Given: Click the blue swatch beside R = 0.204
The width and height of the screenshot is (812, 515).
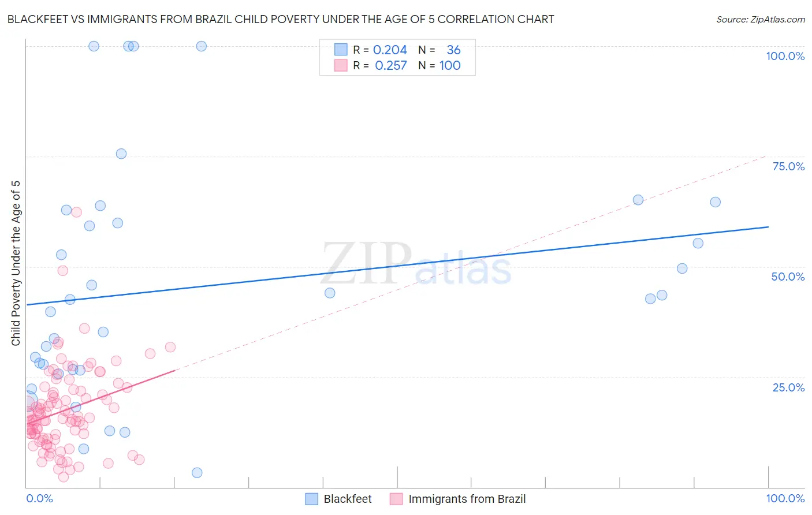Looking at the screenshot, I should point(341,50).
